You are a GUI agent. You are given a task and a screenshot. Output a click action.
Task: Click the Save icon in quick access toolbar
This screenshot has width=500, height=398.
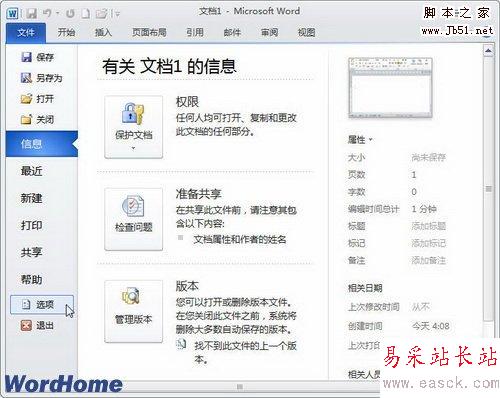tap(32, 13)
